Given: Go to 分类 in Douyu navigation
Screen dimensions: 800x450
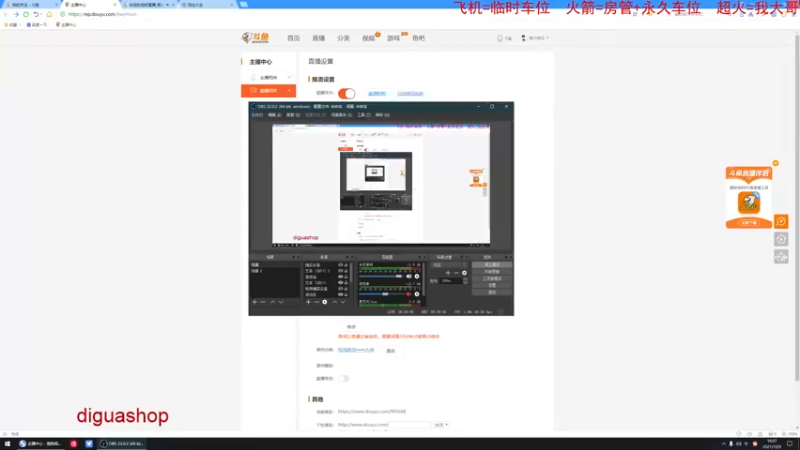Looking at the screenshot, I should pos(343,38).
